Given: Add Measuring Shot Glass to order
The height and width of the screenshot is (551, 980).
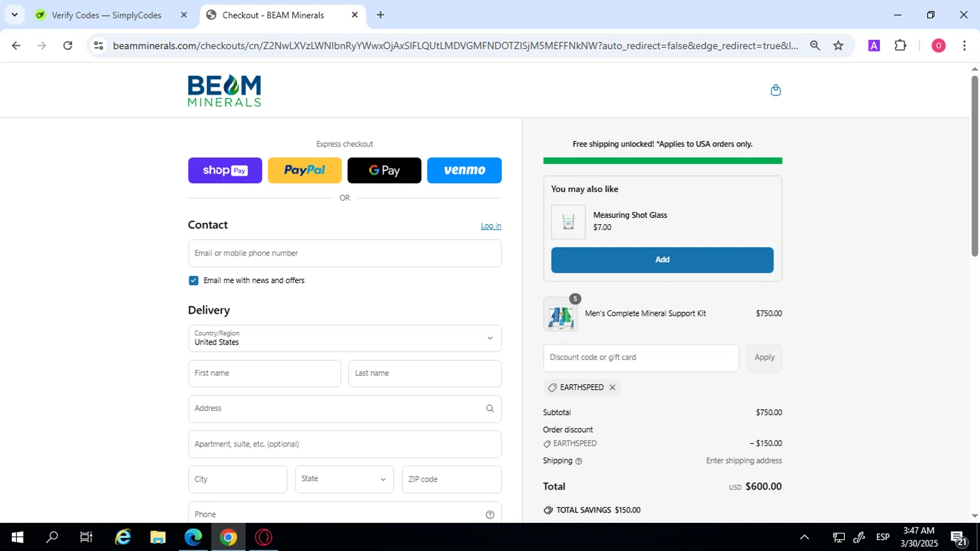Looking at the screenshot, I should coord(662,260).
